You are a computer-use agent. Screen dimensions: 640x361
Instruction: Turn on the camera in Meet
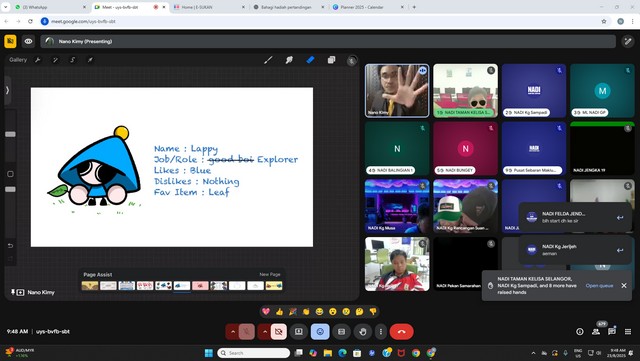pos(279,332)
